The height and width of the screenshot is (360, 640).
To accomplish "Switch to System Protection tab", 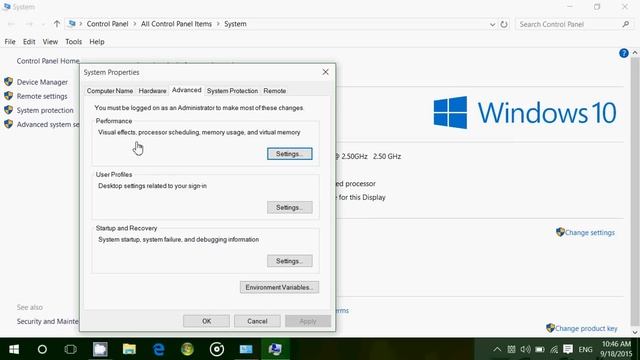I will point(232,91).
